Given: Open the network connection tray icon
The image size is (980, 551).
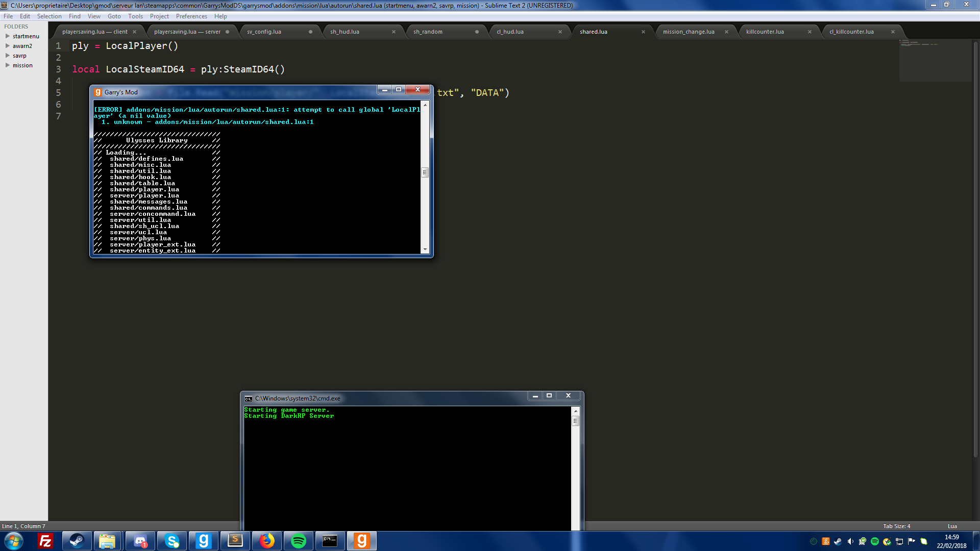Looking at the screenshot, I should click(x=899, y=541).
